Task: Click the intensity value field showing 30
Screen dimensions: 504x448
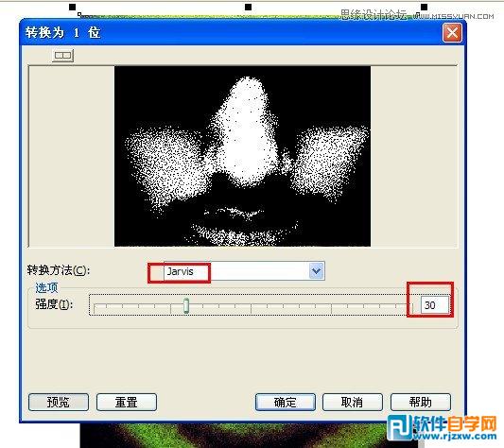Action: [x=435, y=305]
